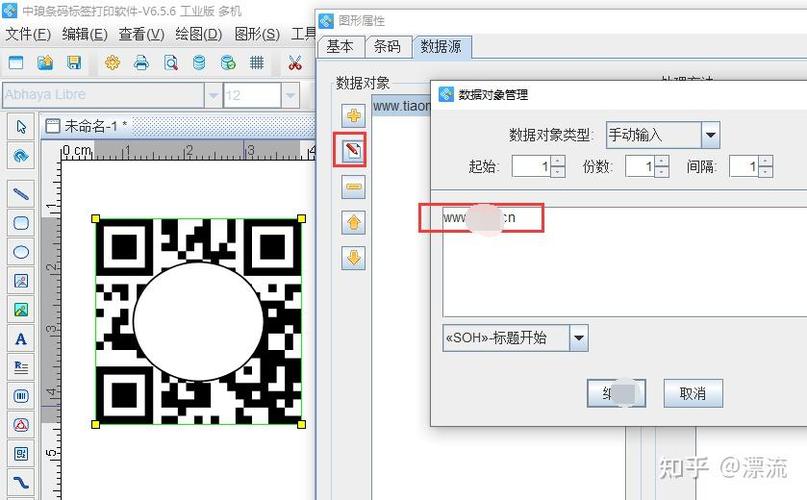Select the text A tool
This screenshot has height=500, width=807.
click(21, 338)
